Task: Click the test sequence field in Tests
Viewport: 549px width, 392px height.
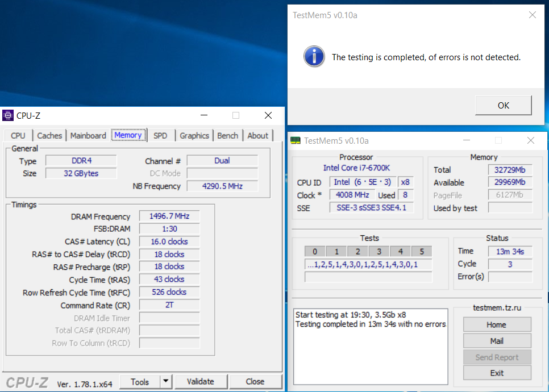Action: point(368,264)
